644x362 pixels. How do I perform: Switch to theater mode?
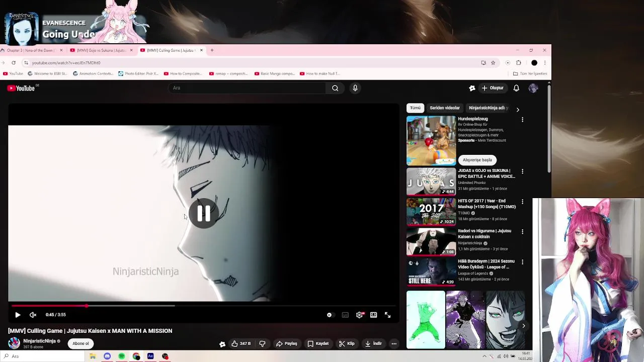[x=373, y=315]
